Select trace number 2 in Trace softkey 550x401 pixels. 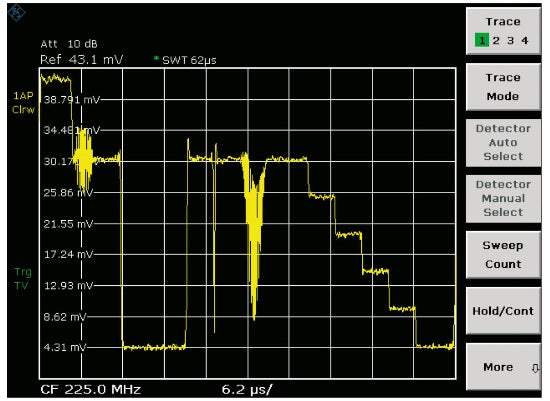[496, 41]
